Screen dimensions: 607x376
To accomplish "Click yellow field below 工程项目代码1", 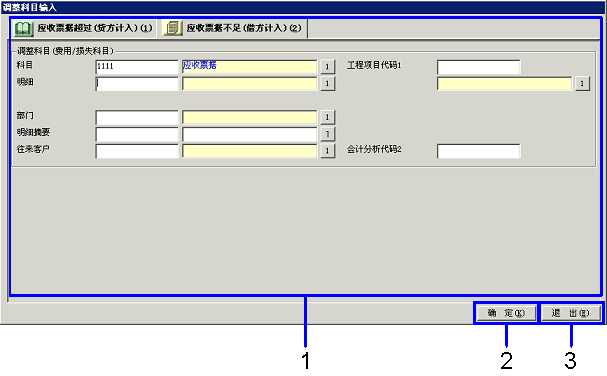I will click(x=504, y=84).
